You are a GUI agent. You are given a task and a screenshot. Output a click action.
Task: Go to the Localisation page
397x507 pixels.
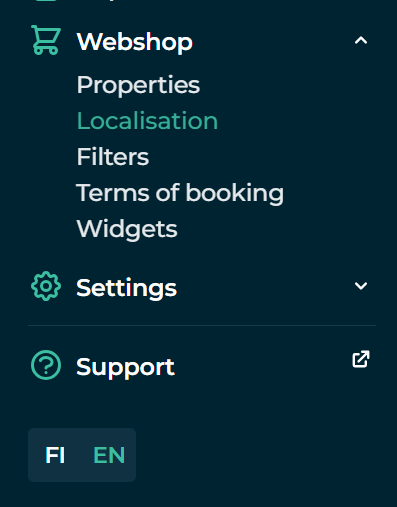click(147, 121)
